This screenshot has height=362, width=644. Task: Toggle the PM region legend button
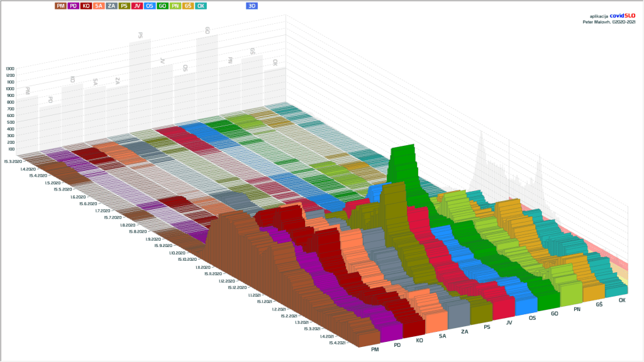61,6
